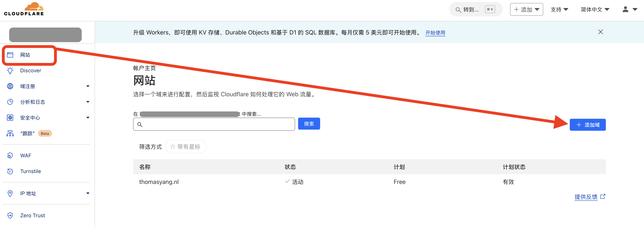Open the 简体中文 language dropdown
Image resolution: width=644 pixels, height=227 pixels.
click(x=595, y=10)
